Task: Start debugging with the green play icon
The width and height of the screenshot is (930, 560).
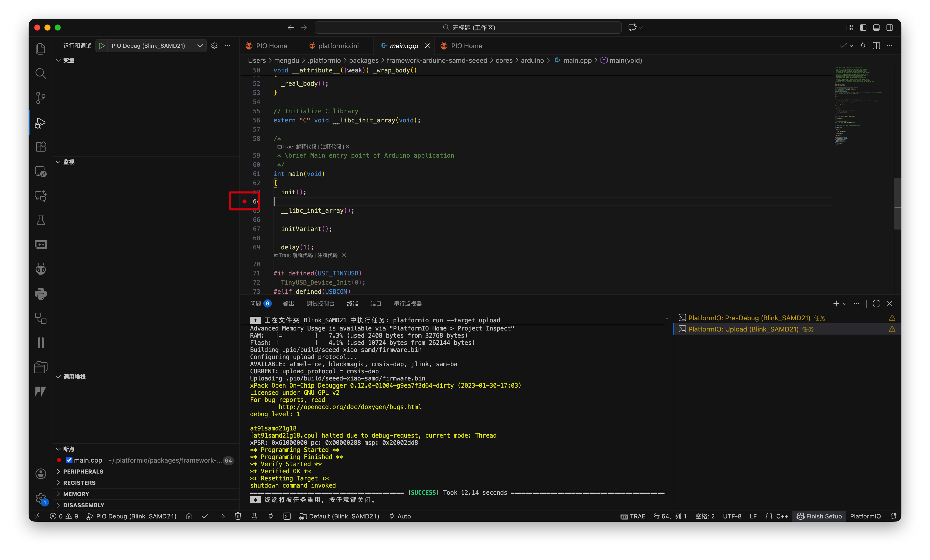Action: 102,46
